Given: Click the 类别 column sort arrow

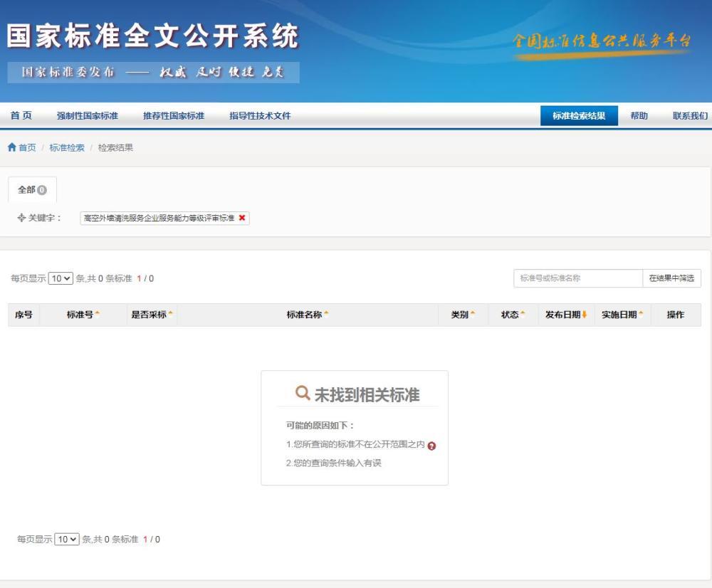Looking at the screenshot, I should coord(473,314).
